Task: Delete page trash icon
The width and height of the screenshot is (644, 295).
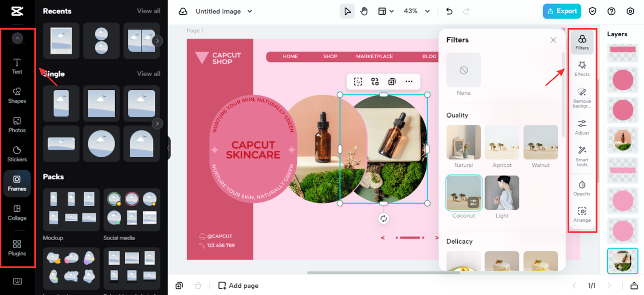Action: point(198,286)
